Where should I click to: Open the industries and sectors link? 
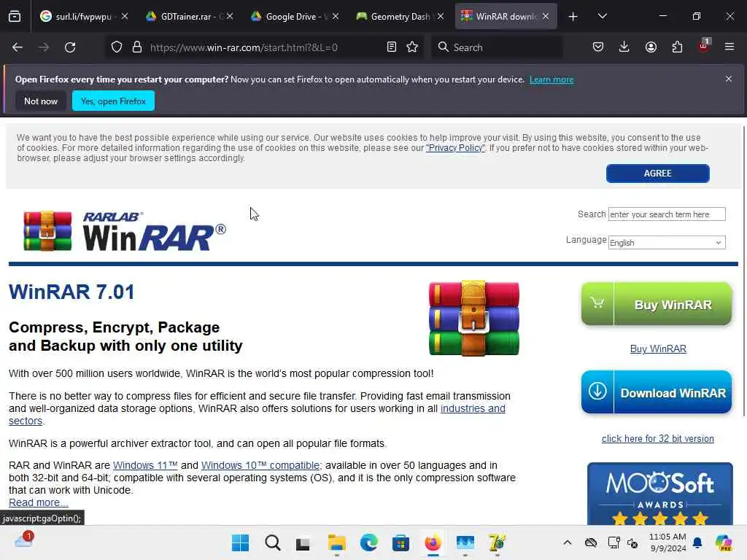pos(473,408)
